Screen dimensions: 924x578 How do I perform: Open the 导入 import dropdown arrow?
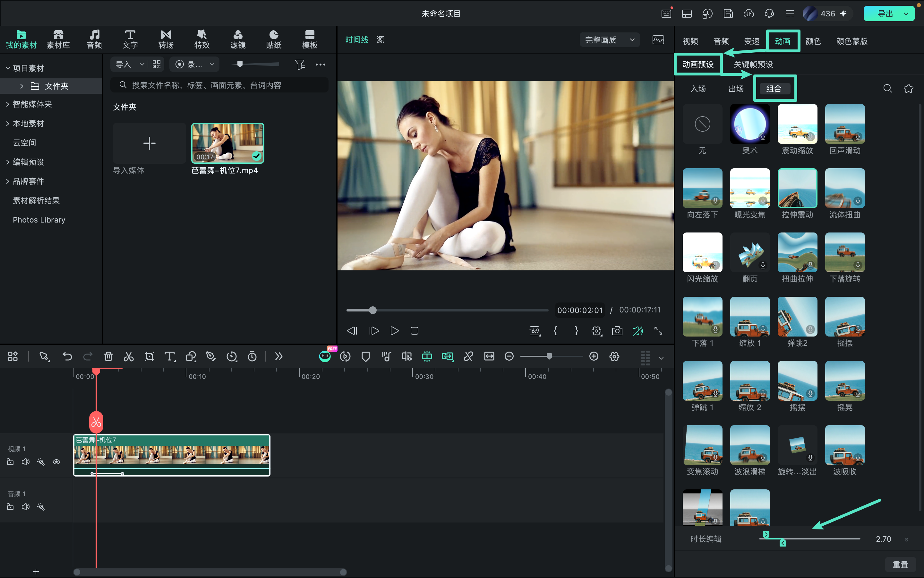click(x=142, y=64)
